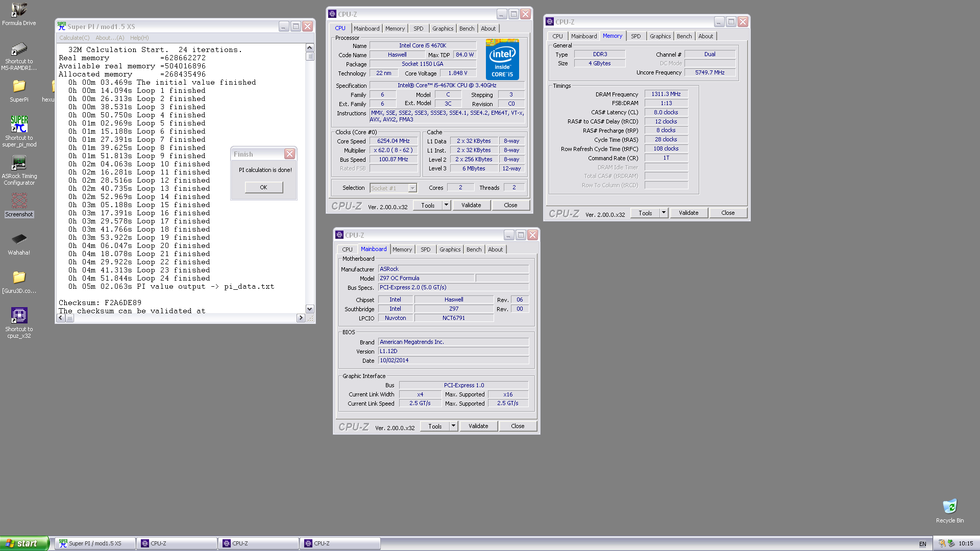980x551 pixels.
Task: Click the Super PI title bar icon
Action: [62, 26]
